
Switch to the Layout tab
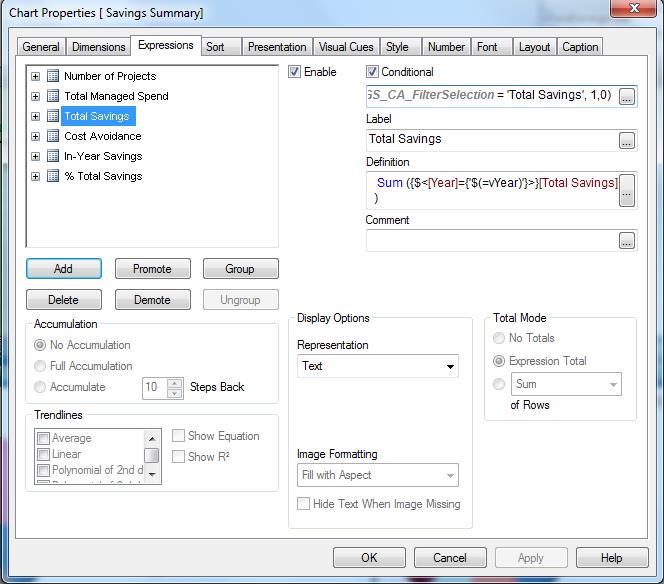[534, 47]
